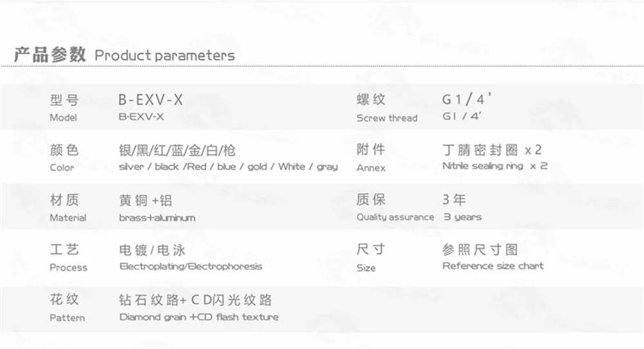644x349 pixels.
Task: Click the Material label
Action: tap(68, 218)
